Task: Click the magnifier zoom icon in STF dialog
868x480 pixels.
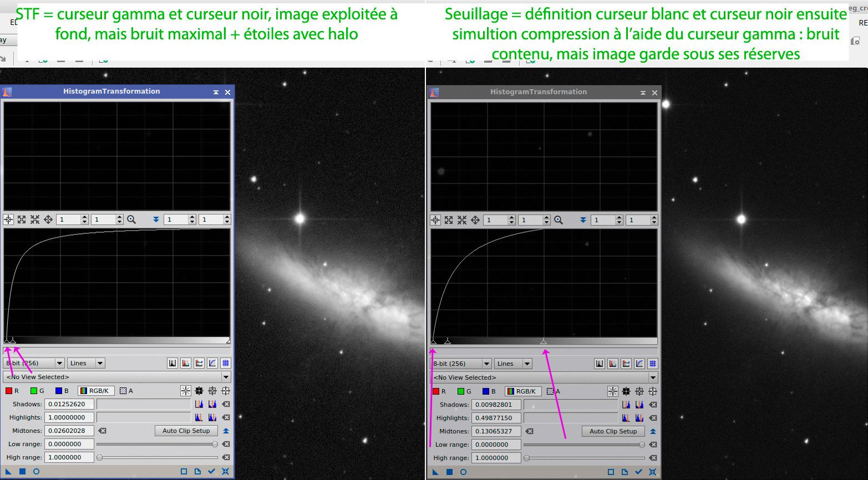Action: coord(131,219)
